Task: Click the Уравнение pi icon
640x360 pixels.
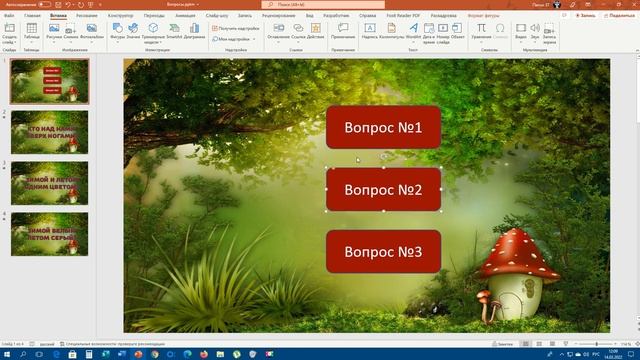Action: tap(481, 28)
